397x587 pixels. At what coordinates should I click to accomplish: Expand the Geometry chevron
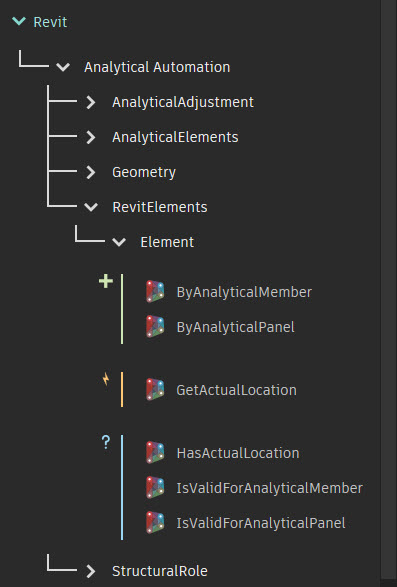pyautogui.click(x=91, y=172)
